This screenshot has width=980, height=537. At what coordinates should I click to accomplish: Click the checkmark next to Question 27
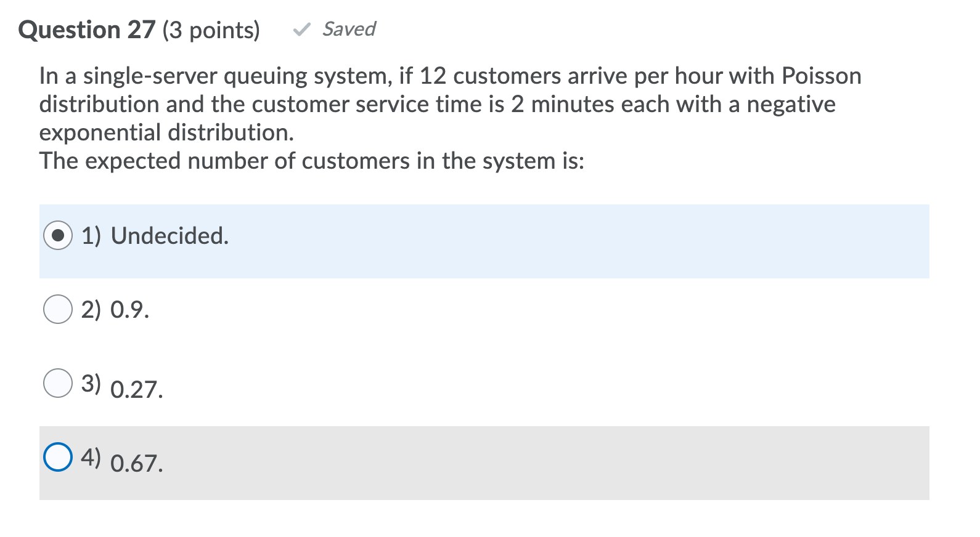tap(303, 29)
